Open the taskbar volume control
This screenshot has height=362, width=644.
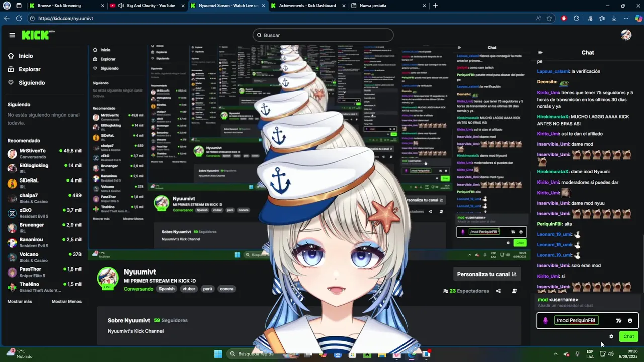[x=611, y=354]
